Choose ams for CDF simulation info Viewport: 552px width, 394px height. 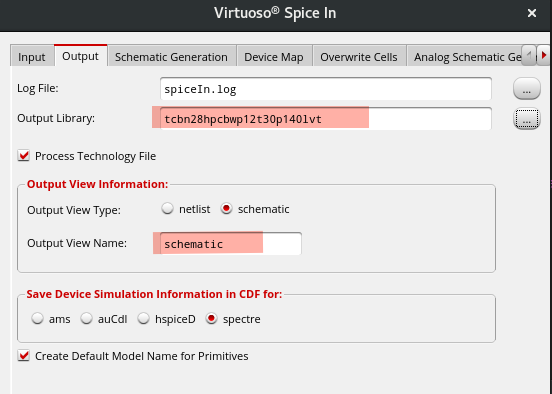tap(37, 319)
